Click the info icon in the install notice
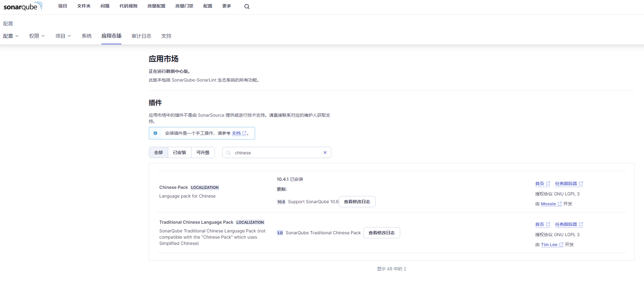Screen dimensions: 644x285 155,133
